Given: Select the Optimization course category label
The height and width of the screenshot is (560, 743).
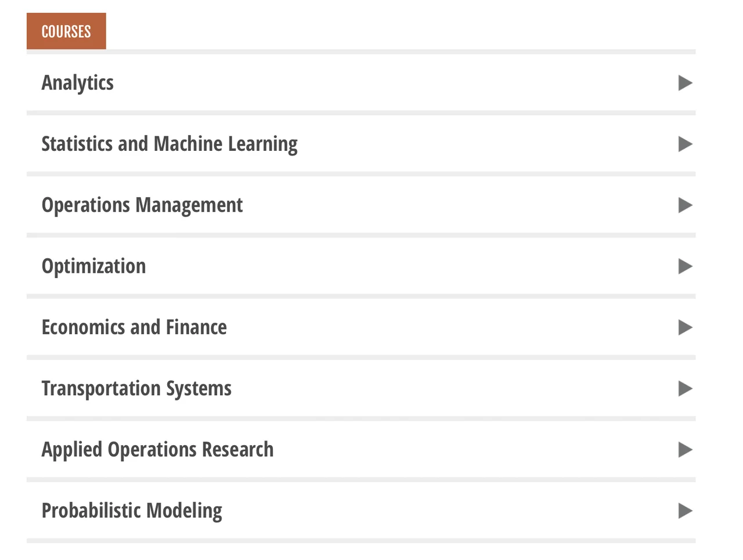Looking at the screenshot, I should click(94, 266).
